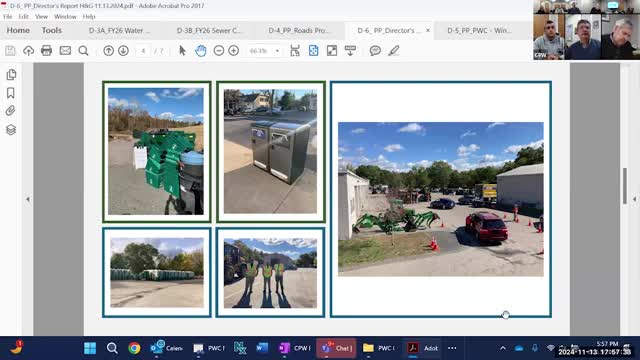Open the Window menu

65,17
